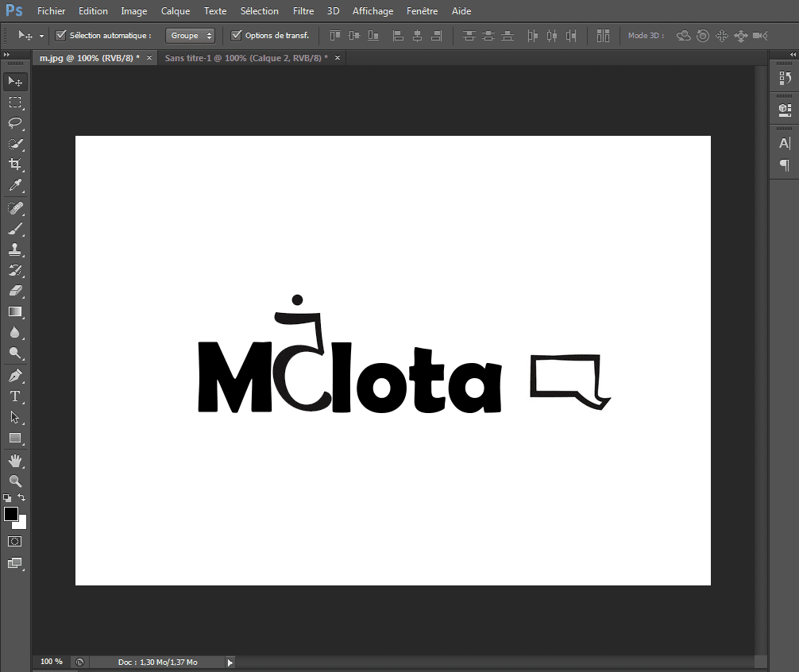Uncheck Sélection automatique checkbox
The image size is (799, 672).
pyautogui.click(x=60, y=36)
